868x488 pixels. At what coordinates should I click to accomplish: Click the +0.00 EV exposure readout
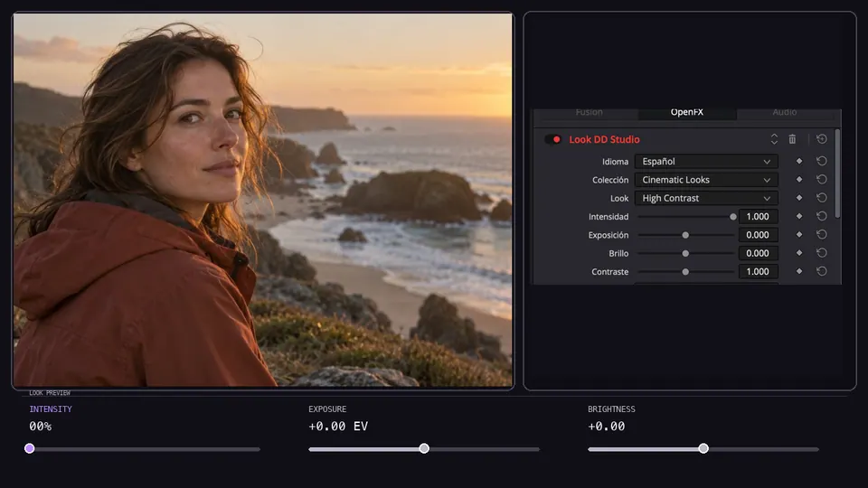[x=338, y=426]
